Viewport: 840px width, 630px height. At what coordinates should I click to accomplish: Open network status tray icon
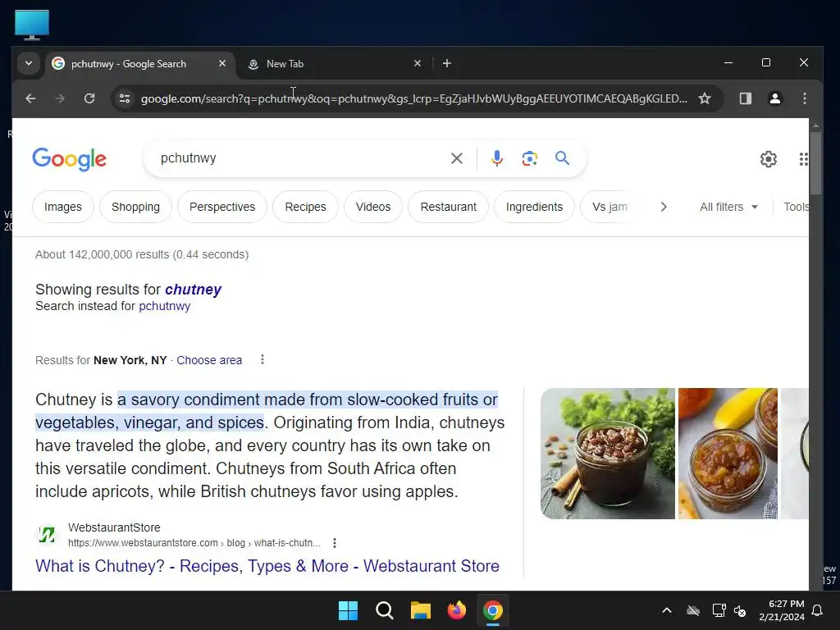coord(719,610)
